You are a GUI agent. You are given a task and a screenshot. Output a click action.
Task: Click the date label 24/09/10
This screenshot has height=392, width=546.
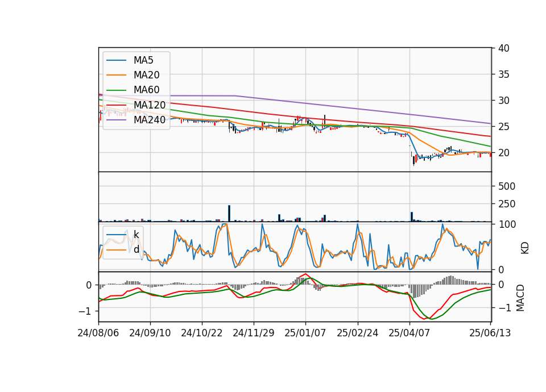[150, 333]
